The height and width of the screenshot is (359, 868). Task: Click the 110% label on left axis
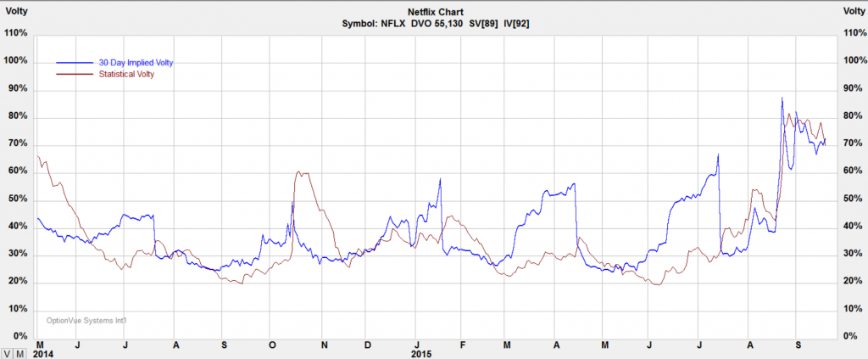(15, 33)
